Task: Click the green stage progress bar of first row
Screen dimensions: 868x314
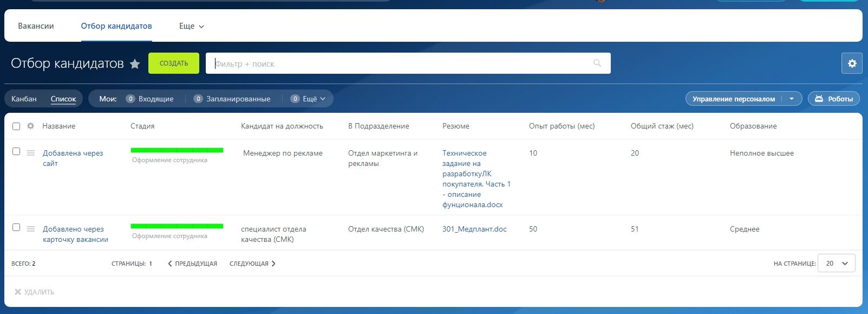Action: pos(177,150)
